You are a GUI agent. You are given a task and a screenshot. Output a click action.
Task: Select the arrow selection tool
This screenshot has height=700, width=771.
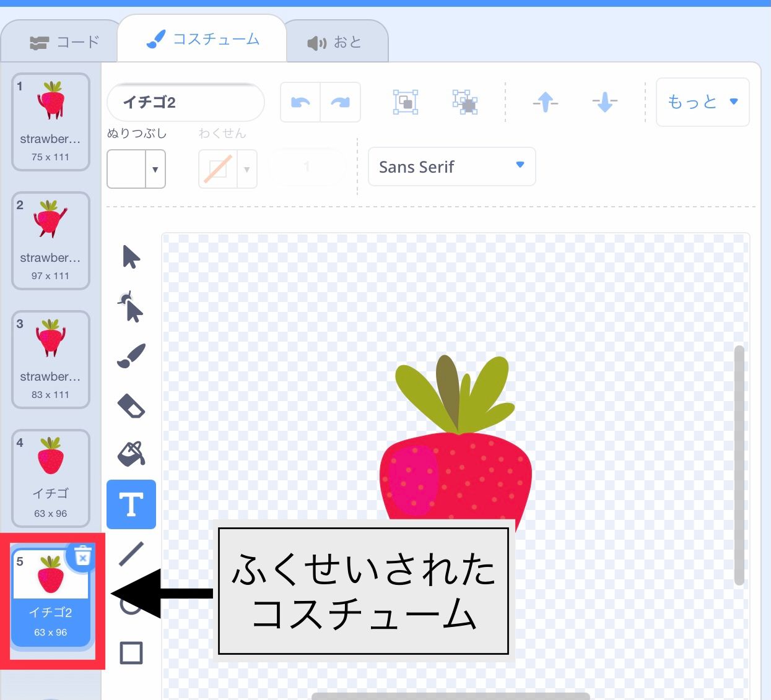tap(131, 258)
